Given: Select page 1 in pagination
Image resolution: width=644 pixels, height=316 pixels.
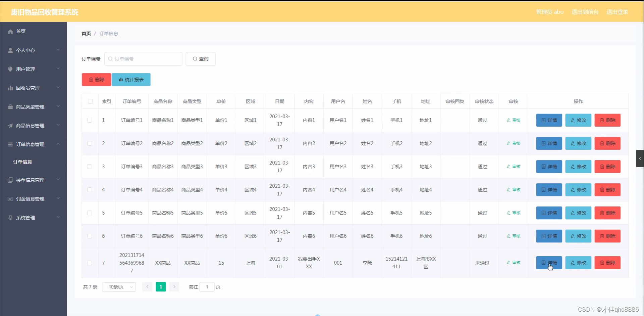Looking at the screenshot, I should [161, 287].
